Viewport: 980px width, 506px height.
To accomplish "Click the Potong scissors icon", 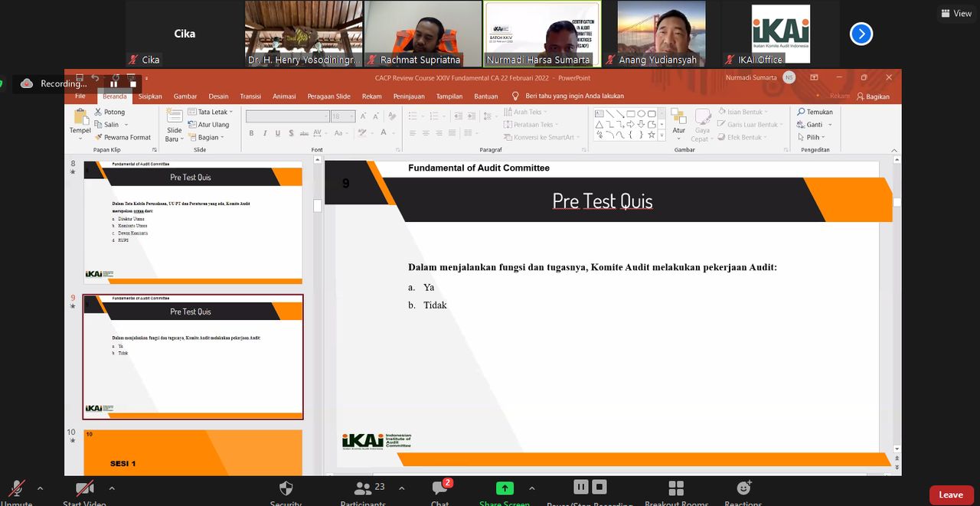I will coord(98,112).
